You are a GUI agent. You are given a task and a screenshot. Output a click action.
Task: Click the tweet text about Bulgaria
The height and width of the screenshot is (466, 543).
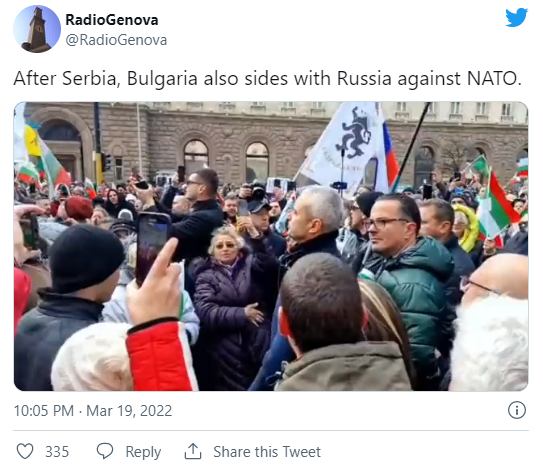click(x=267, y=79)
